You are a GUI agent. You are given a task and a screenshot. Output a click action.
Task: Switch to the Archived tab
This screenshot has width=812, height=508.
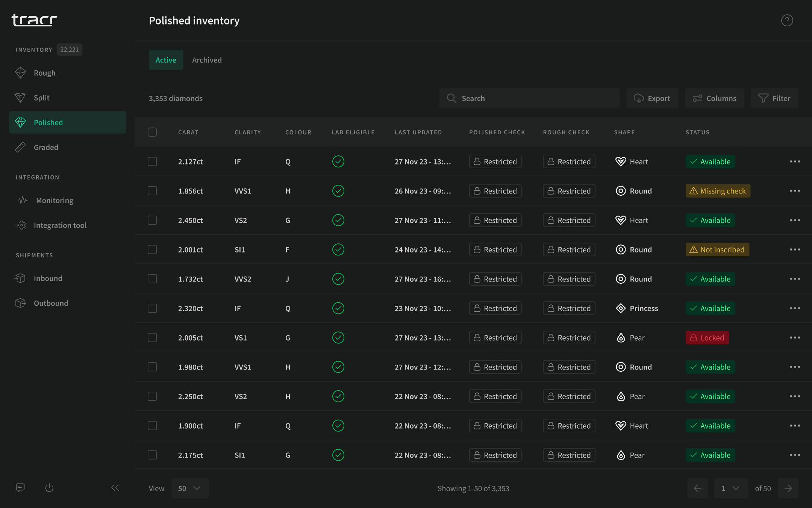[207, 60]
